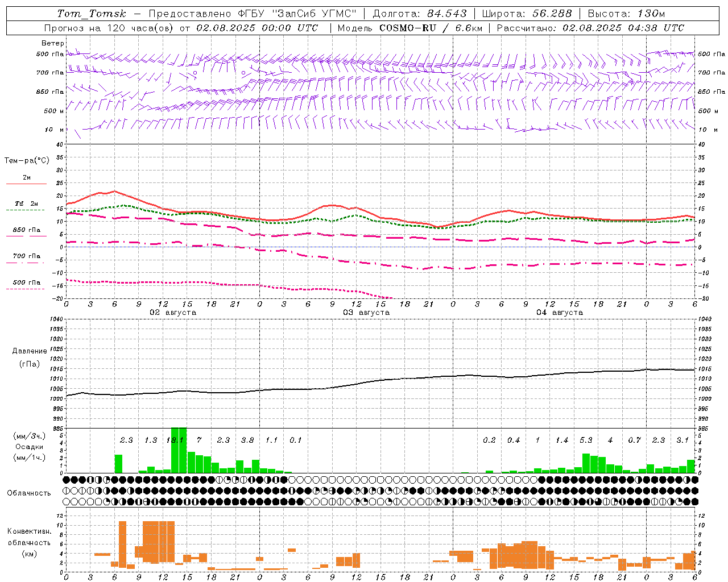Click the Осадки panel label
The width and height of the screenshot is (728, 582).
click(29, 447)
